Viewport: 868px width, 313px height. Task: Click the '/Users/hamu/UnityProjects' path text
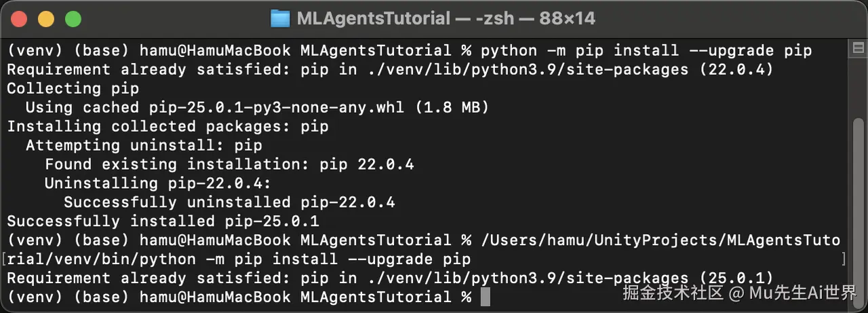coord(599,240)
